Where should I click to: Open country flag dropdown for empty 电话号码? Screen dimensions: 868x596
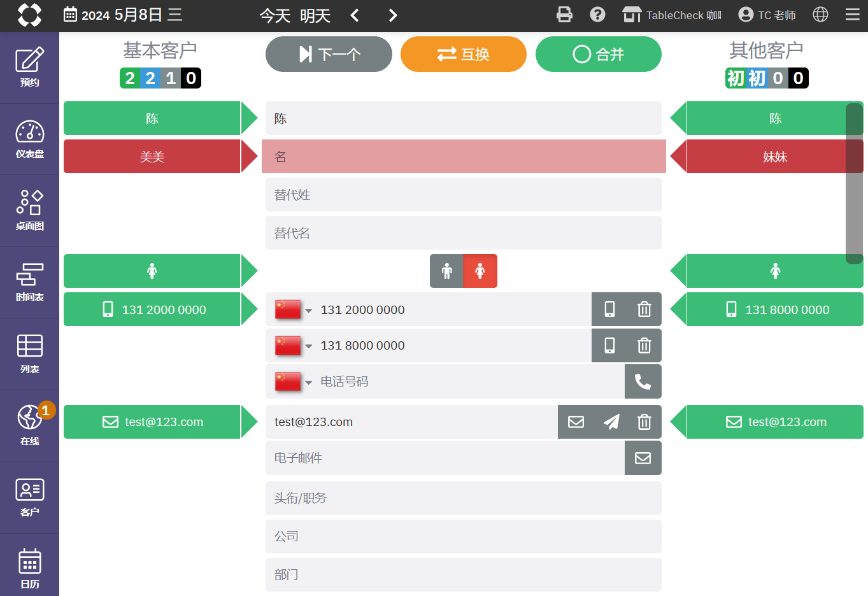(293, 382)
